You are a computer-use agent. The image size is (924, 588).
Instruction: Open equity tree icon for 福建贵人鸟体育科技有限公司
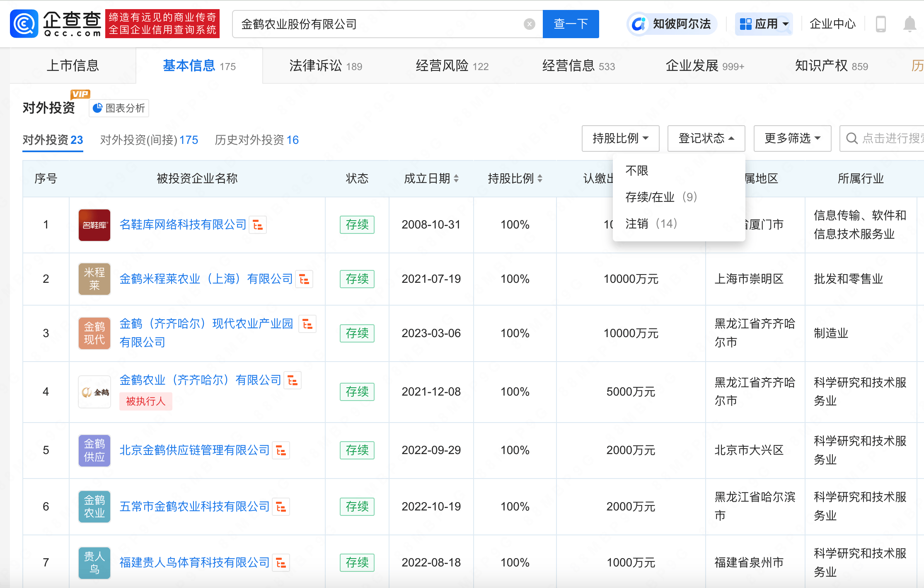[x=281, y=563]
